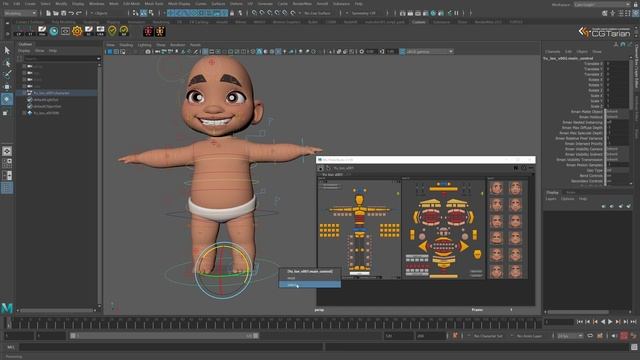Viewport: 640px width, 360px height.
Task: Toggle playback loop mode icon
Action: click(x=590, y=336)
